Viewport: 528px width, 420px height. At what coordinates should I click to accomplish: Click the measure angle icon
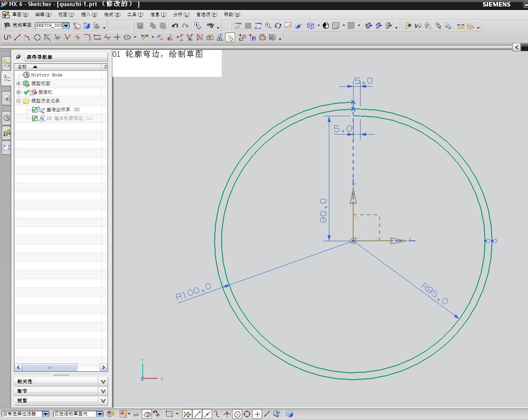tap(470, 26)
